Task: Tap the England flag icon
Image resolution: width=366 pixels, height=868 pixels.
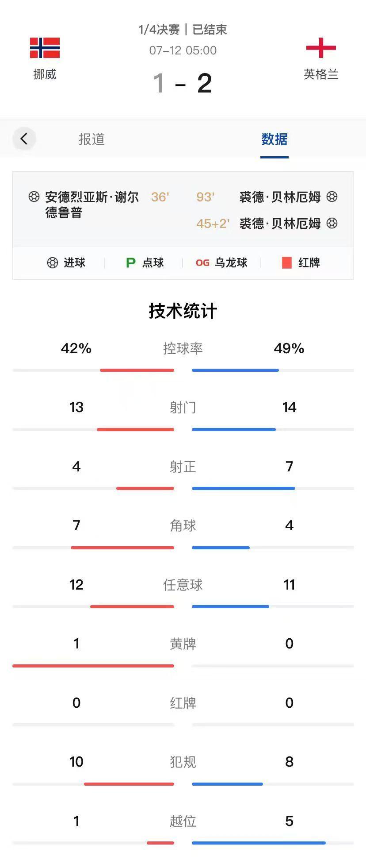Action: (x=321, y=48)
